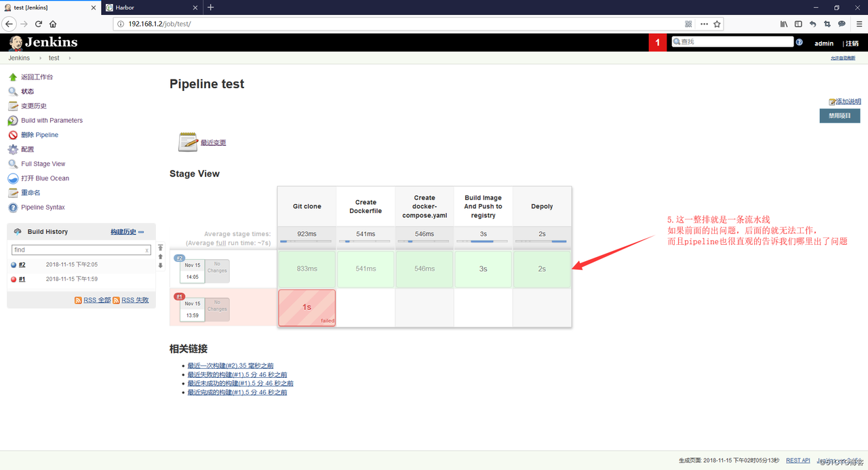Click the Depoly 2s stage cell of build #2
This screenshot has width=868, height=470.
tap(542, 269)
